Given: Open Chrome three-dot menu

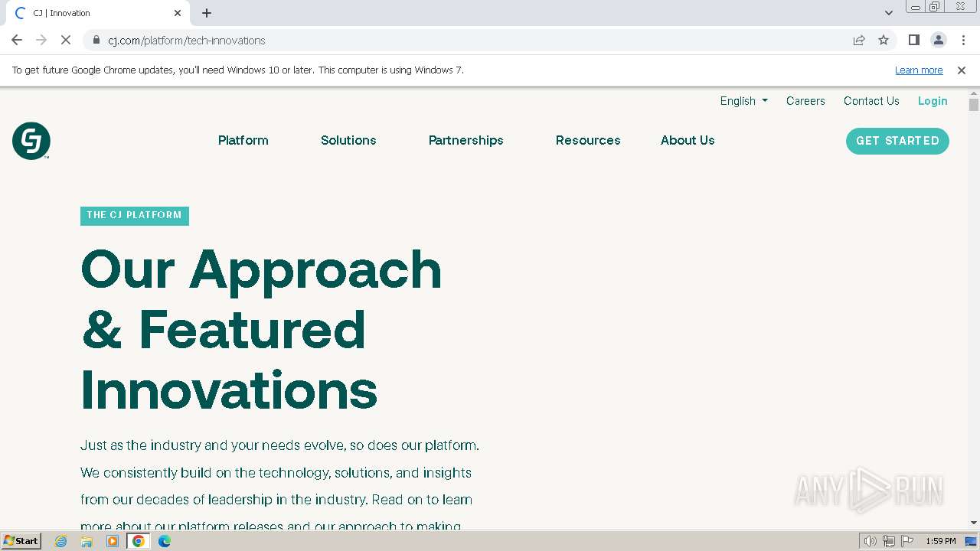Looking at the screenshot, I should tap(963, 41).
